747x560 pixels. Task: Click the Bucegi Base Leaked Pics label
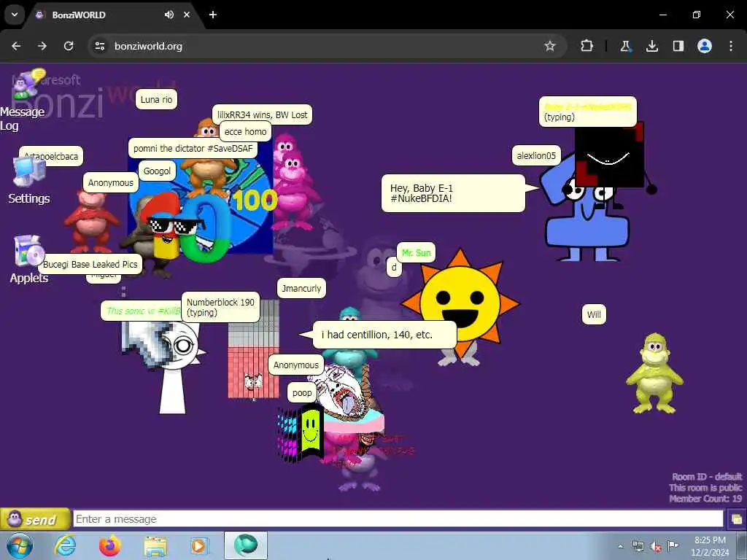pos(90,264)
